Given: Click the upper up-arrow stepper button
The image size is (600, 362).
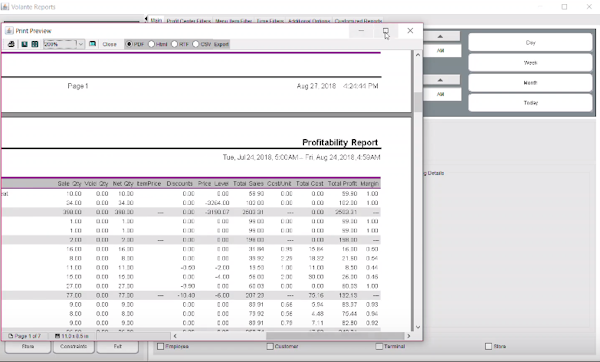Looking at the screenshot, I should tap(440, 36).
